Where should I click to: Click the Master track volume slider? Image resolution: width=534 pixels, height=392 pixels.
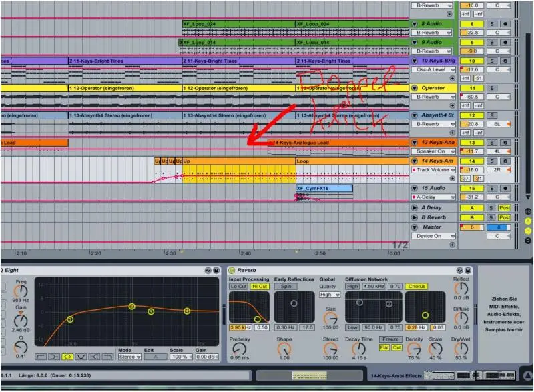click(x=472, y=227)
